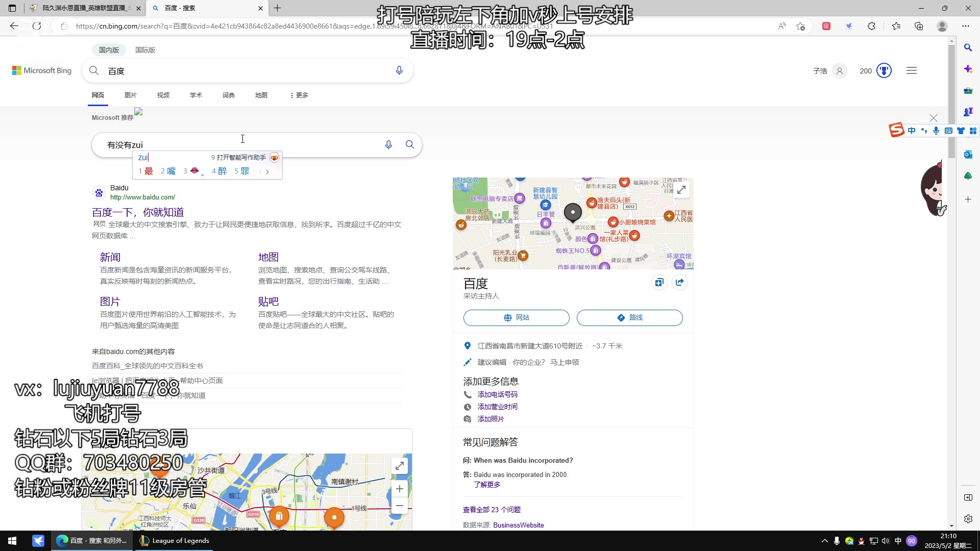Image resolution: width=980 pixels, height=551 pixels.
Task: Open the Collections icon in toolbar
Action: pos(919,26)
